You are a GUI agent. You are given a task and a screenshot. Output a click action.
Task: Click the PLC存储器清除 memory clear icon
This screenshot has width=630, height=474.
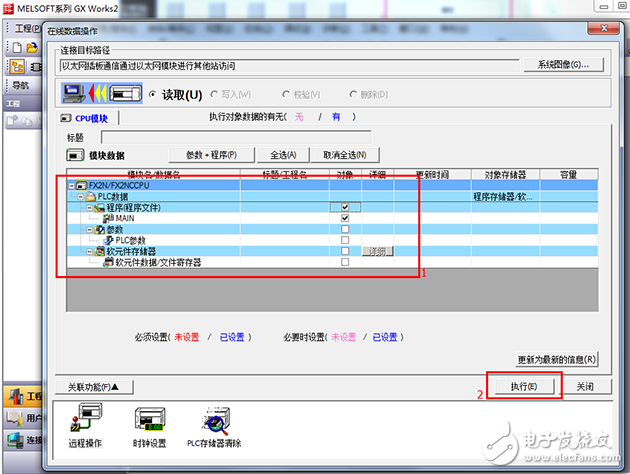click(x=214, y=418)
